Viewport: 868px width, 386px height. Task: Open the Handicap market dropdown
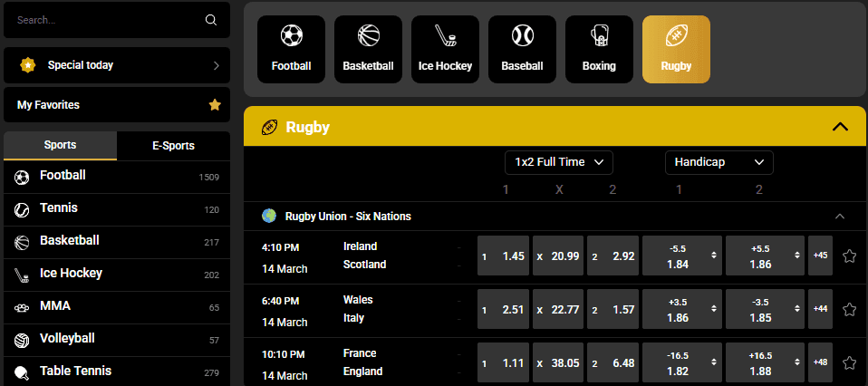(x=719, y=162)
